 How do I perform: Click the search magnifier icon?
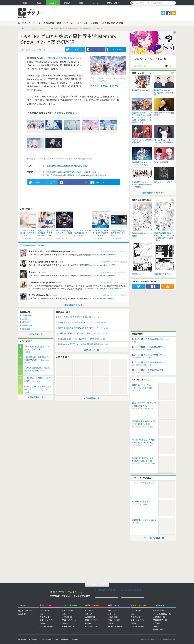click(x=132, y=3)
